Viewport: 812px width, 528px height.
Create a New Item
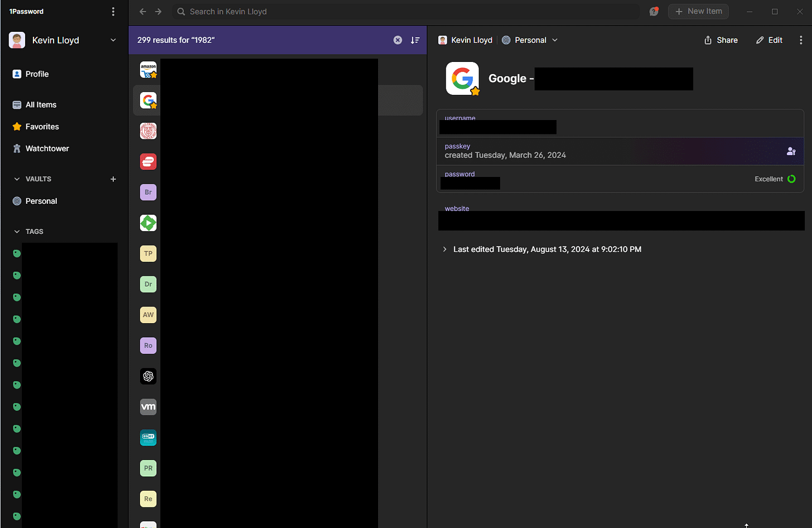pos(698,11)
